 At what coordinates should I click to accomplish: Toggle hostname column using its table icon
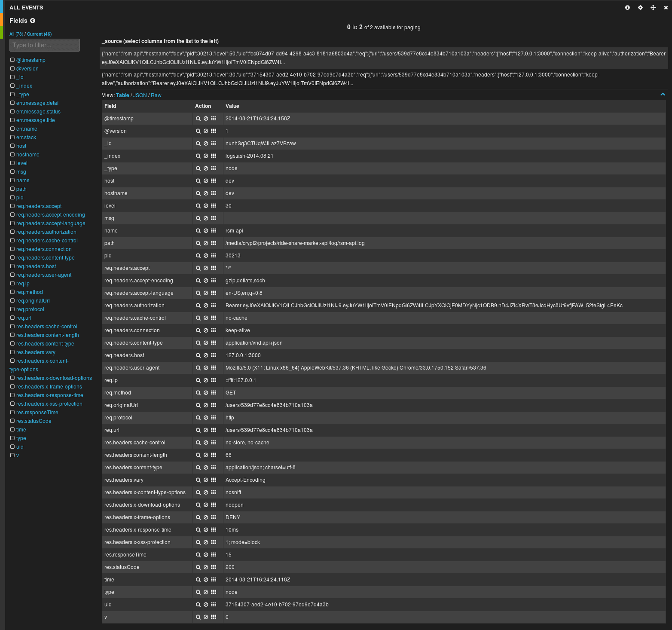[x=214, y=193]
